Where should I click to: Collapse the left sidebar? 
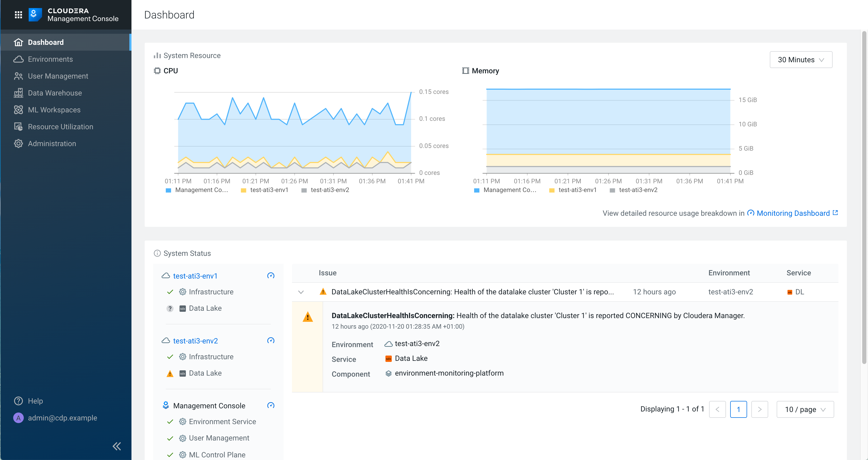pyautogui.click(x=117, y=446)
